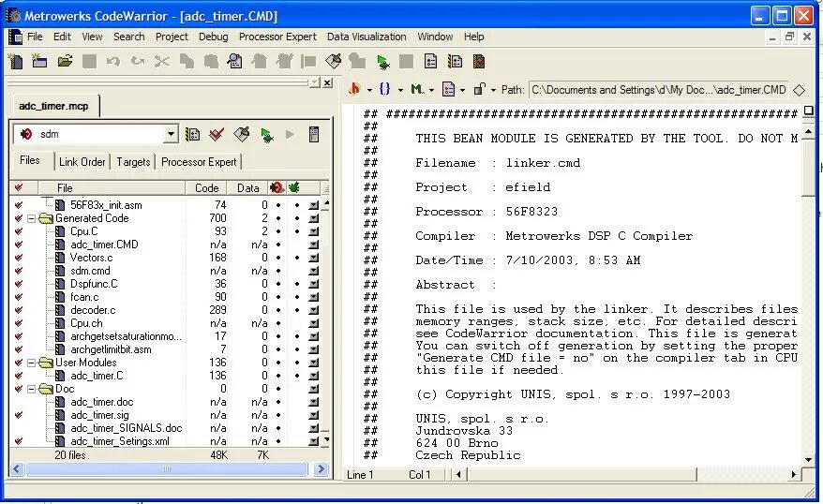Image resolution: width=823 pixels, height=504 pixels.
Task: Toggle debug dot for fcan.c row
Action: pos(297,297)
